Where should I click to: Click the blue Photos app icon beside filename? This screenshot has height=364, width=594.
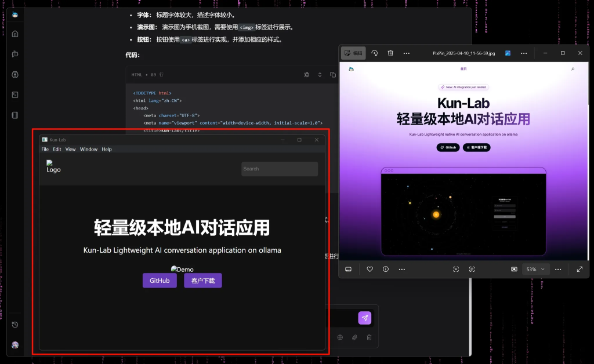[508, 53]
